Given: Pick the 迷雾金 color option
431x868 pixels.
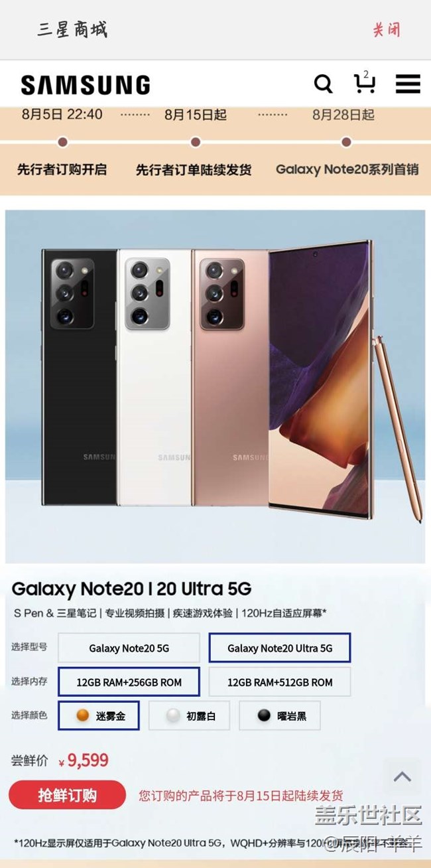Looking at the screenshot, I should click(99, 715).
